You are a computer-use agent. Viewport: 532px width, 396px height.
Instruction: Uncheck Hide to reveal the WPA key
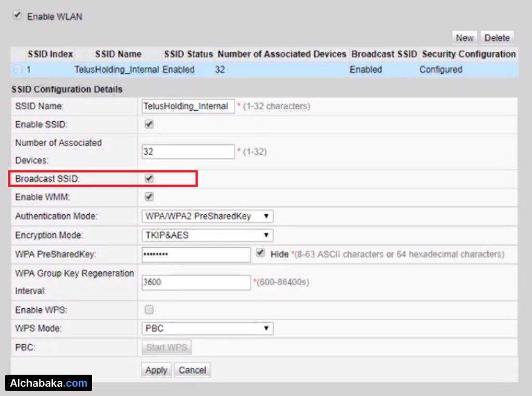tap(261, 254)
